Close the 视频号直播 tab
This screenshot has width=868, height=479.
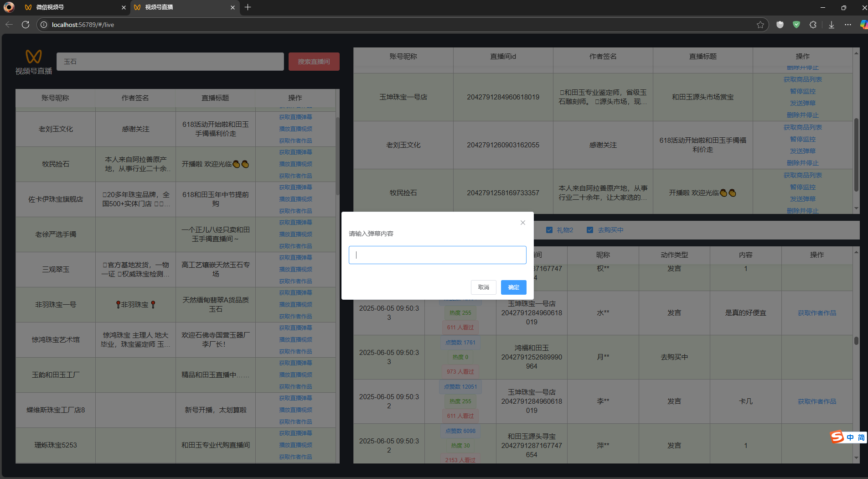click(x=232, y=7)
